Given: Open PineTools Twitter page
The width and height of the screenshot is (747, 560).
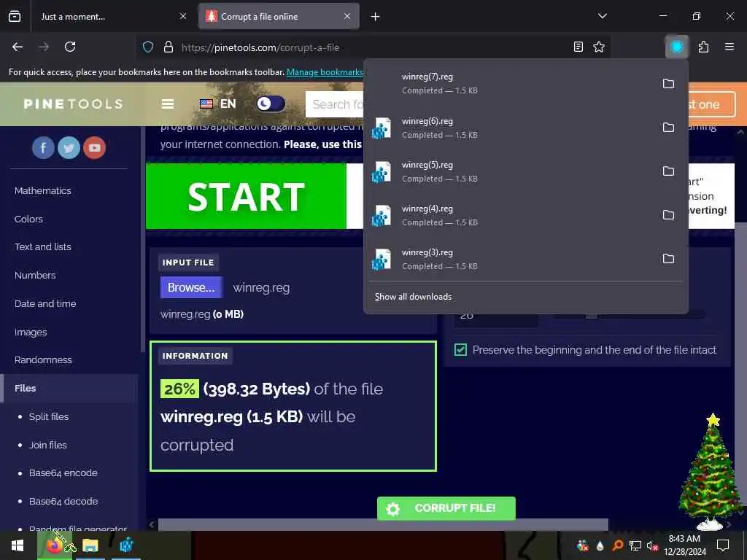Looking at the screenshot, I should pos(69,147).
